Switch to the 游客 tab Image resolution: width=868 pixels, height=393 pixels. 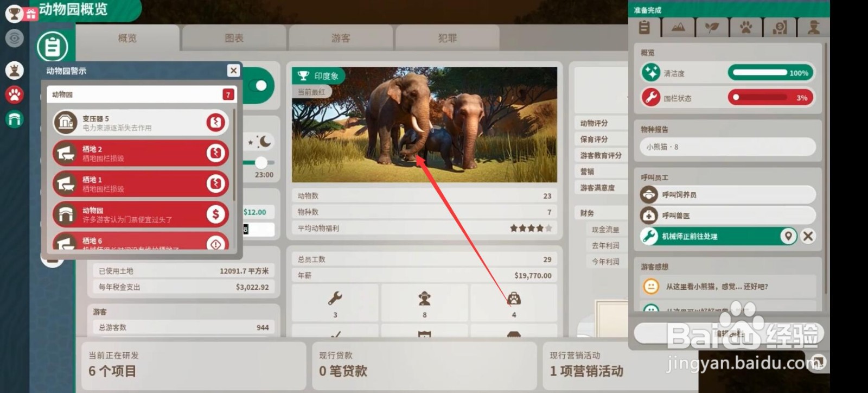[x=341, y=38]
